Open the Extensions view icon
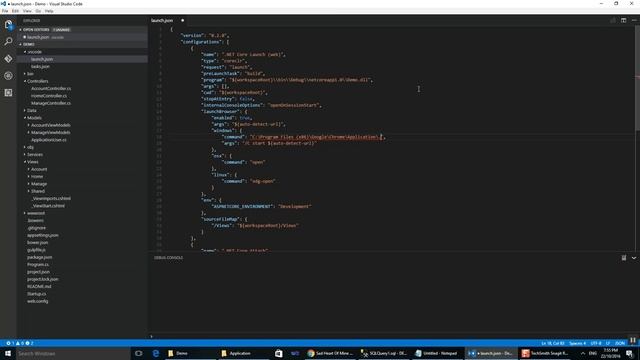 [x=8, y=93]
